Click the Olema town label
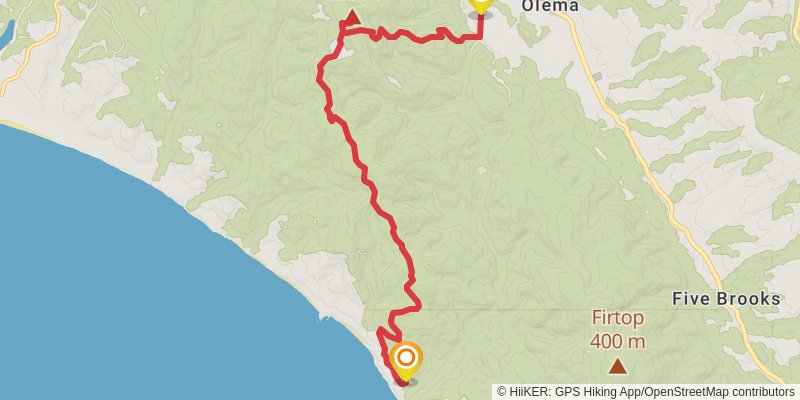Viewport: 800px width, 400px height. pyautogui.click(x=549, y=6)
